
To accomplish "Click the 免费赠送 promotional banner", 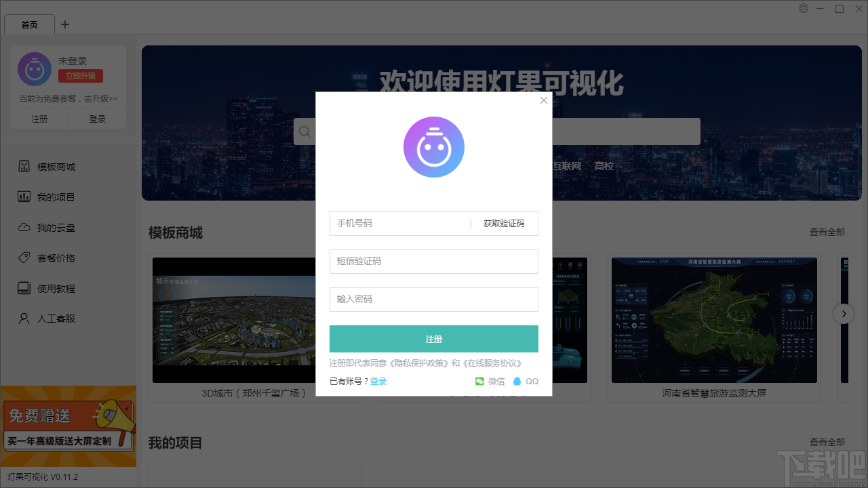I will 68,426.
